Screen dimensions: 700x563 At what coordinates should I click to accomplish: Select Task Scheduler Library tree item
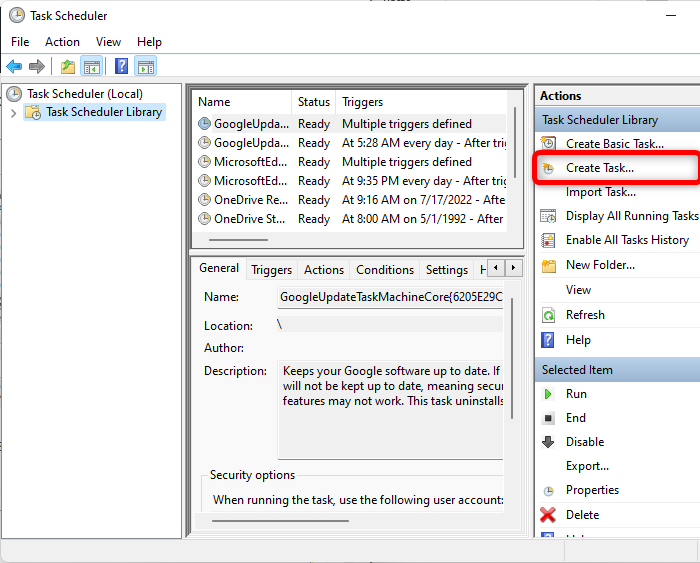click(104, 112)
